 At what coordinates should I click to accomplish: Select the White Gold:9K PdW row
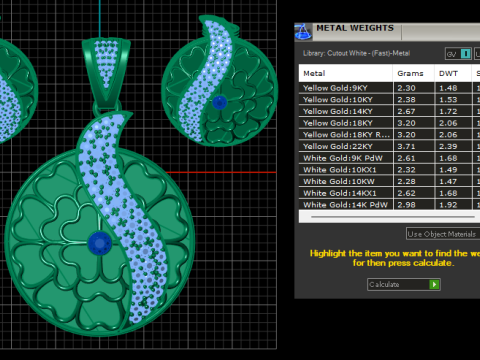pos(389,158)
